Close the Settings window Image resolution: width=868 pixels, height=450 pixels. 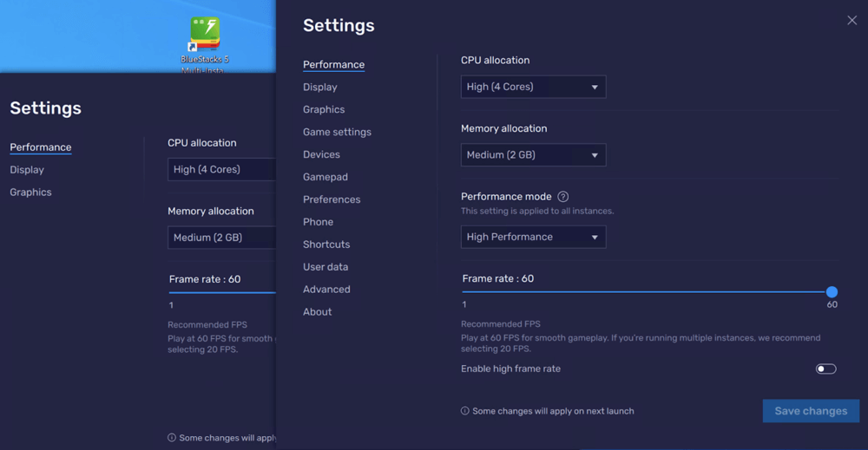tap(852, 20)
